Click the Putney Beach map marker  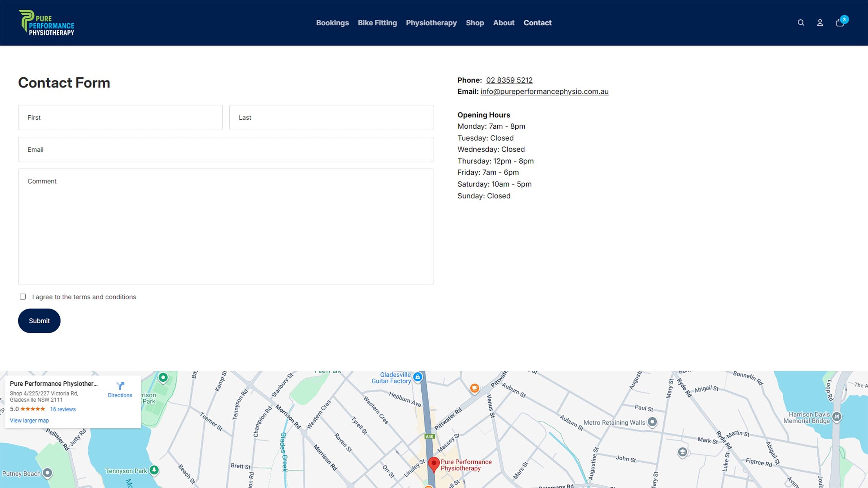coord(47,473)
